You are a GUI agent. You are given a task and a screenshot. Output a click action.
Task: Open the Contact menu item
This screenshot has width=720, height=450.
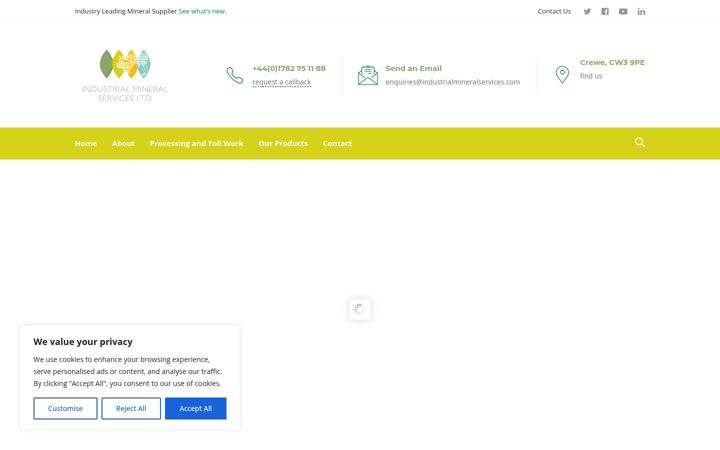tap(337, 143)
